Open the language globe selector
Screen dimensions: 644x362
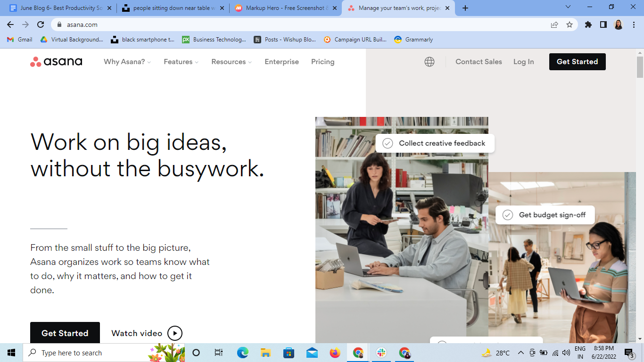pyautogui.click(x=429, y=62)
